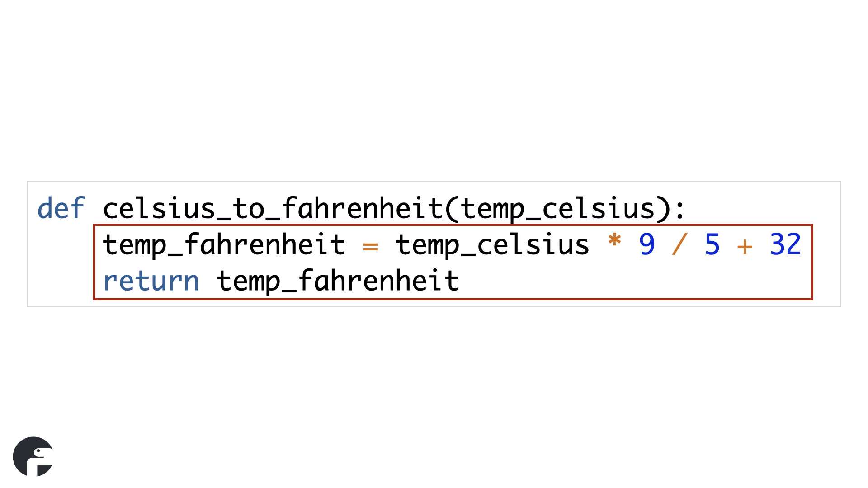868x488 pixels.
Task: Click the Real Python logo icon
Action: (x=33, y=456)
